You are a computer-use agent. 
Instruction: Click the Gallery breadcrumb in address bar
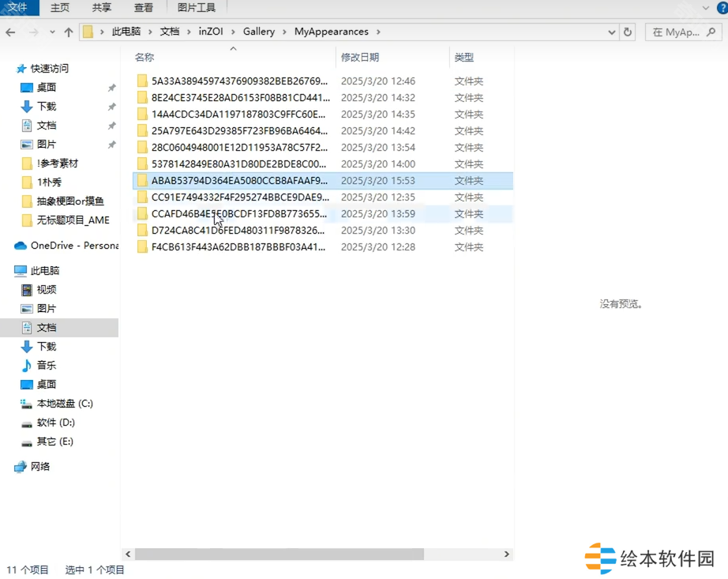coord(259,32)
